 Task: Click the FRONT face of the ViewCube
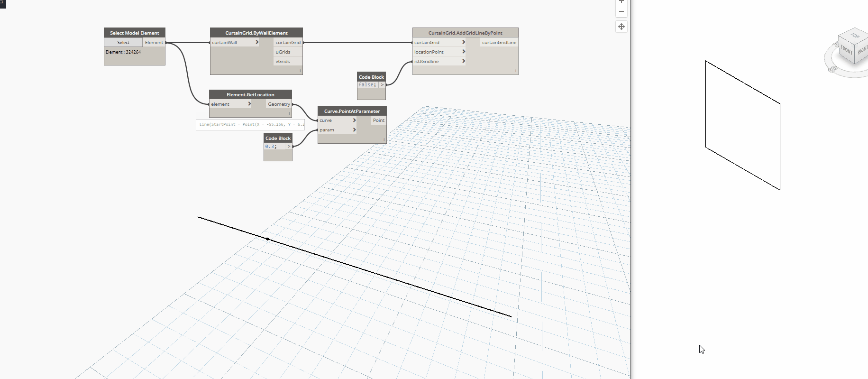pyautogui.click(x=847, y=50)
